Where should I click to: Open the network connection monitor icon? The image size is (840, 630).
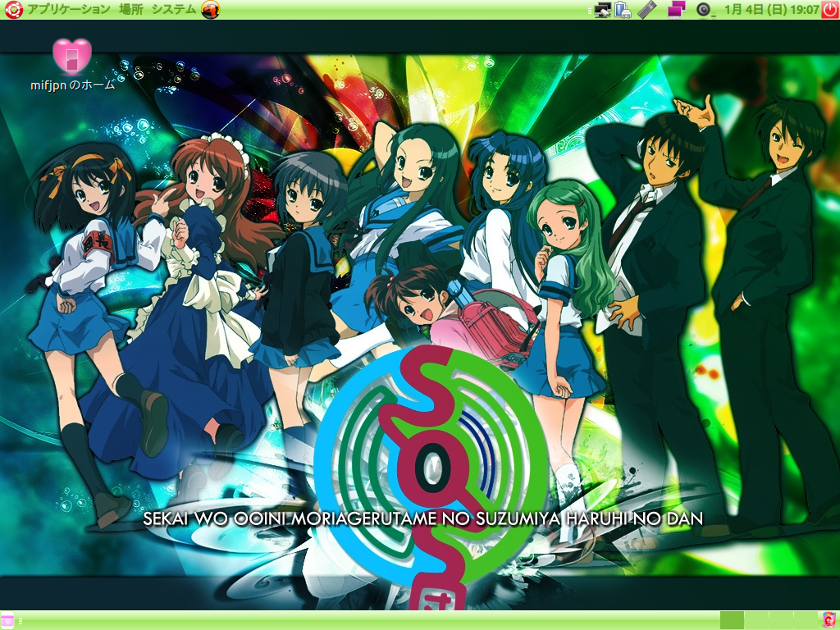pos(603,10)
